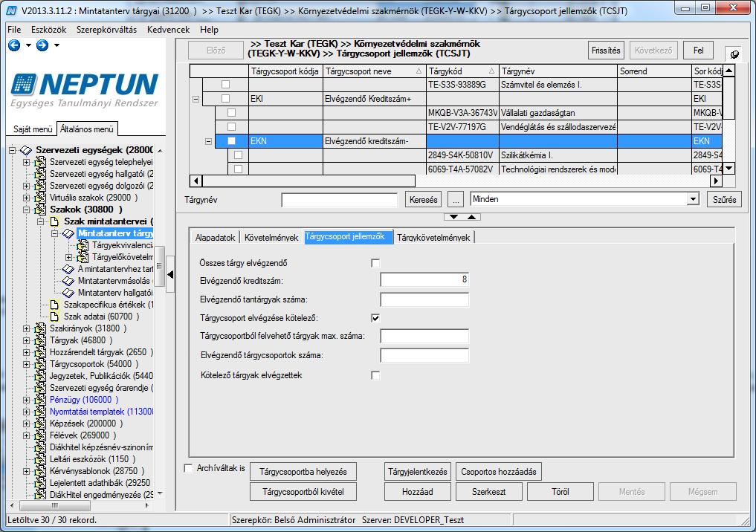Open the Back arrow history dropdown
756x532 pixels.
tap(28, 45)
